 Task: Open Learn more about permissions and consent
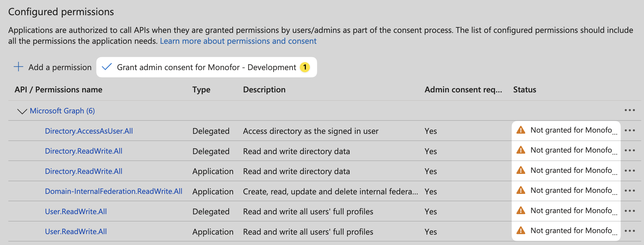tap(238, 41)
